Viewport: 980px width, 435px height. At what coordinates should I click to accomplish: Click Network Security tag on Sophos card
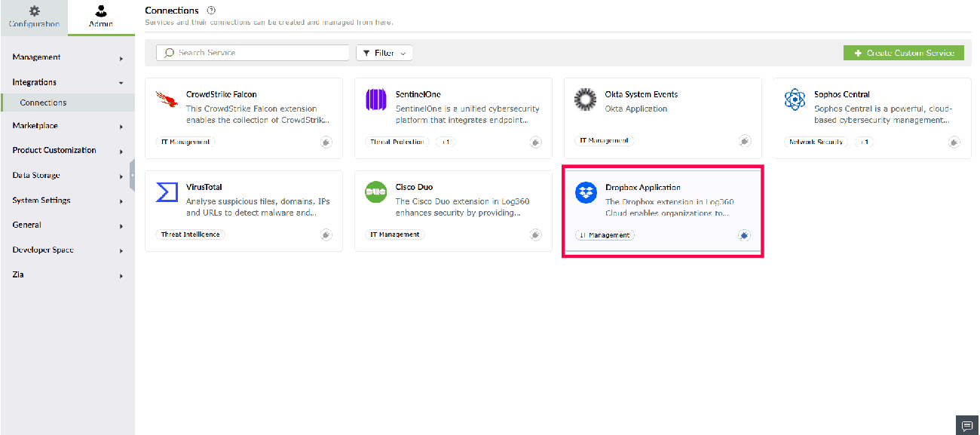coord(816,142)
